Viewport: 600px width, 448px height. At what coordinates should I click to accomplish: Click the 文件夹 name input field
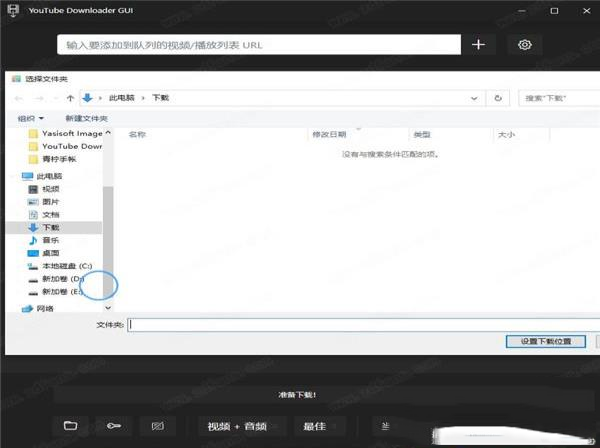[360, 324]
